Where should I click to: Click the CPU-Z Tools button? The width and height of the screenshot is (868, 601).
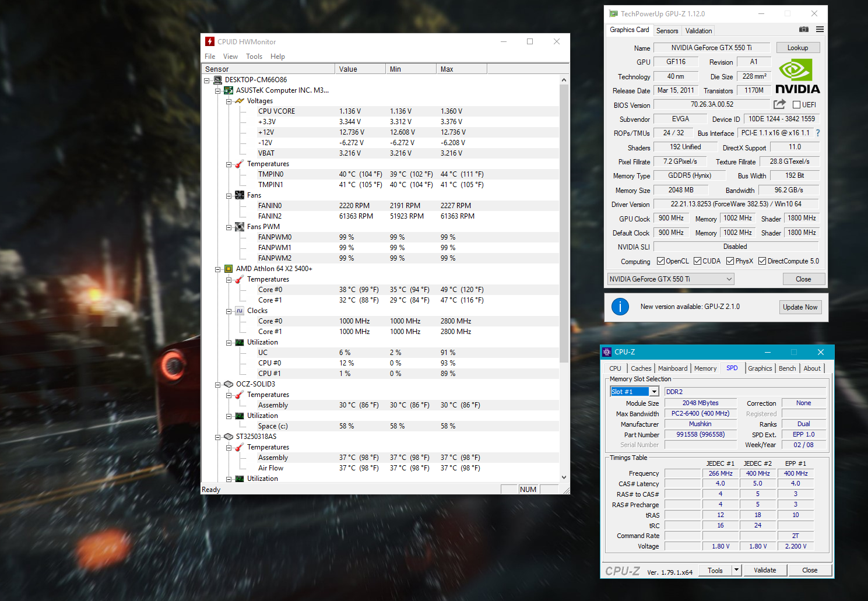(715, 570)
